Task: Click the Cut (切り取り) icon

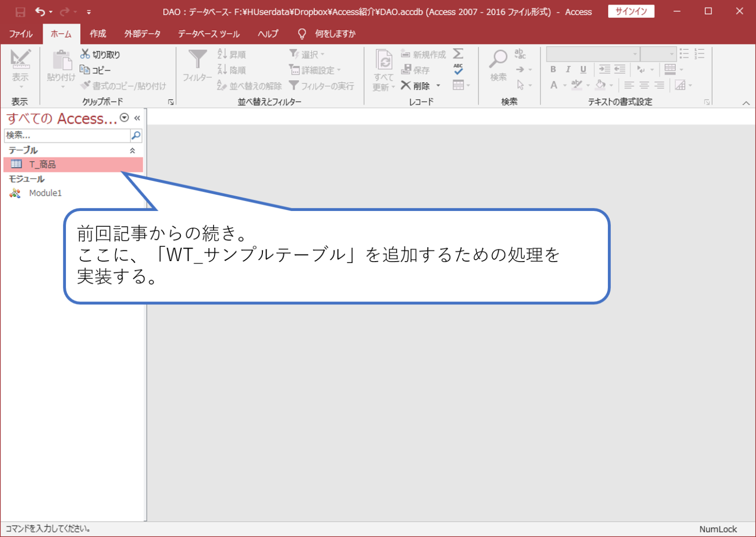Action: (85, 54)
